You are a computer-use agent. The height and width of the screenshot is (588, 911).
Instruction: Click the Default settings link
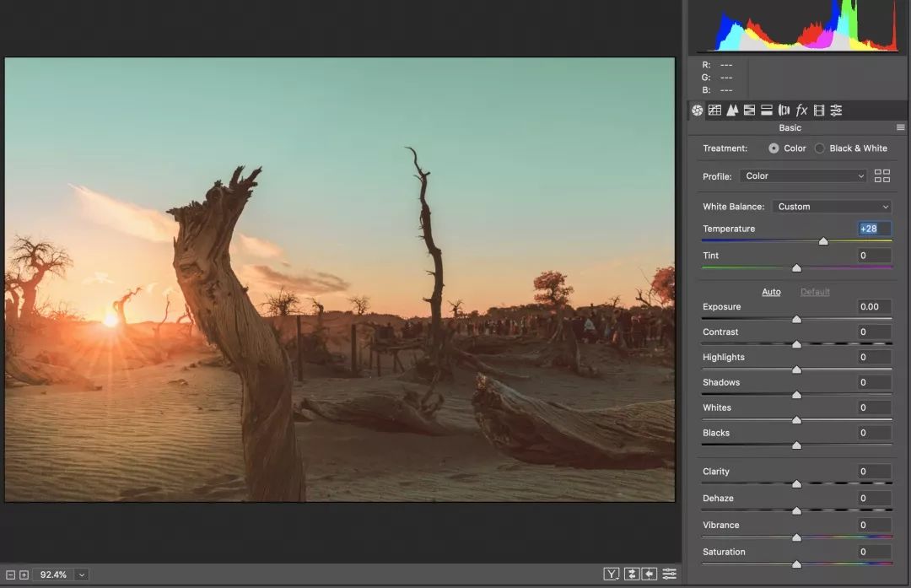pyautogui.click(x=815, y=292)
